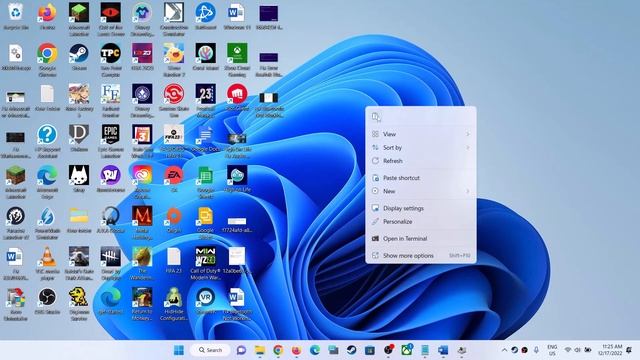Open File Explorer from the taskbar
Image resolution: width=640 pixels, height=360 pixels.
click(x=260, y=350)
